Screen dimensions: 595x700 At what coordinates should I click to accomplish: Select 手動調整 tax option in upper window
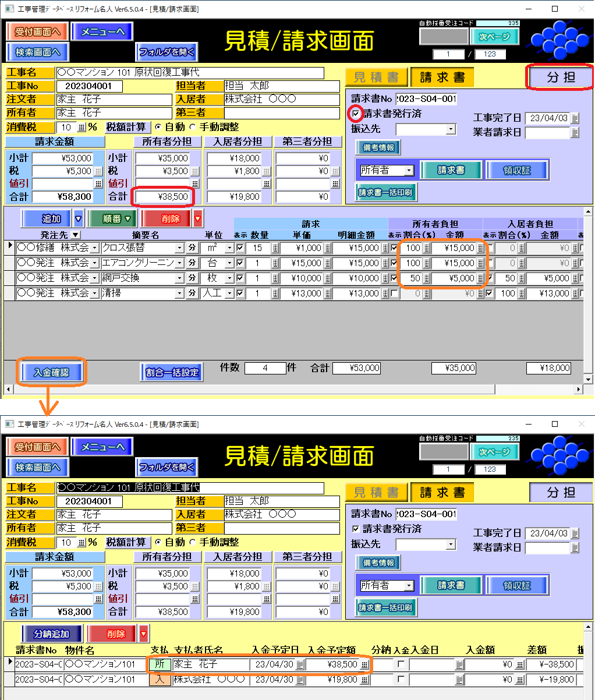click(193, 128)
